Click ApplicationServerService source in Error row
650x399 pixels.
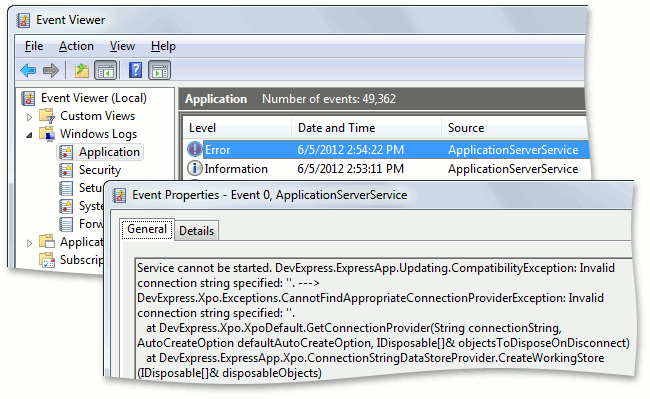(513, 150)
